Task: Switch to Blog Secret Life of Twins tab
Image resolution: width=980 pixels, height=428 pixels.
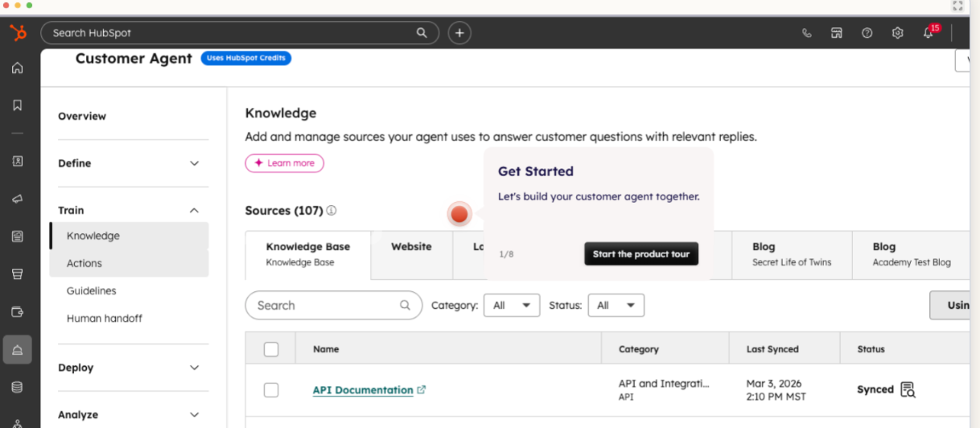Action: 792,255
